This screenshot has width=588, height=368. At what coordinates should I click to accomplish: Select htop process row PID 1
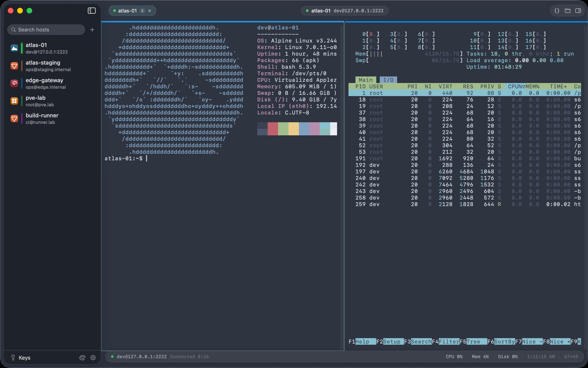coord(465,93)
